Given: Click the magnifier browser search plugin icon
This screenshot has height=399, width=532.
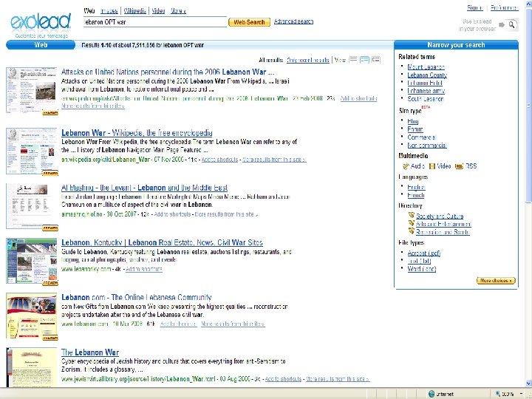Looking at the screenshot, I should coord(511,24).
